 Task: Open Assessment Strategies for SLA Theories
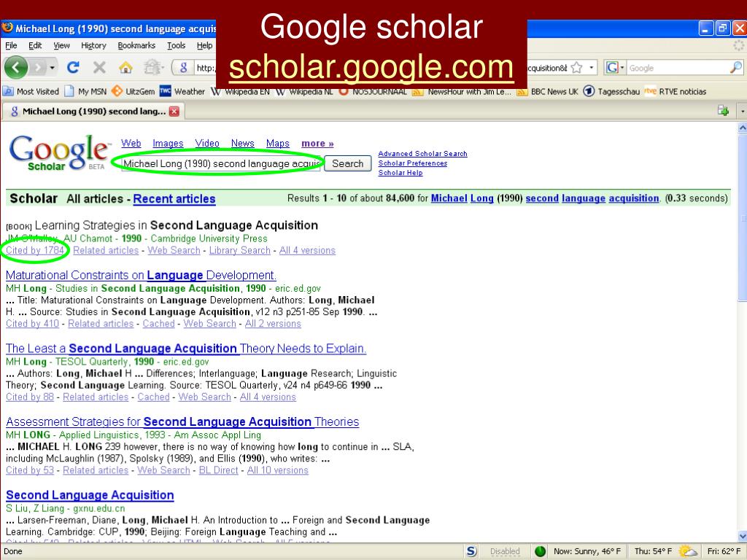click(x=182, y=422)
